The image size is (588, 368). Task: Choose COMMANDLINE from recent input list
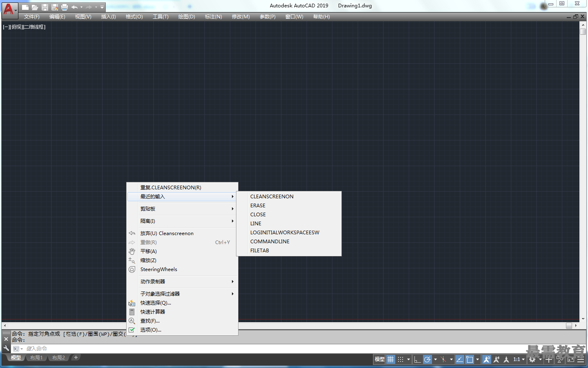click(289, 242)
